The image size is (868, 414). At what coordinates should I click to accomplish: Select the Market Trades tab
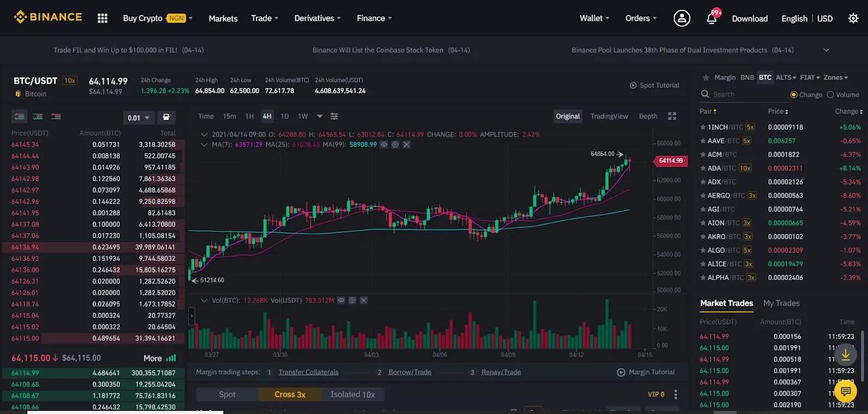click(x=726, y=303)
